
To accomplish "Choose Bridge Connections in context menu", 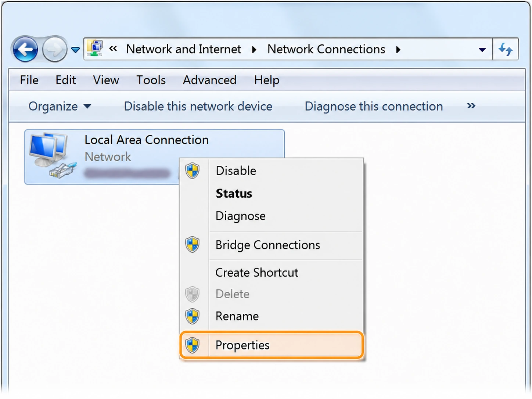I will (272, 245).
